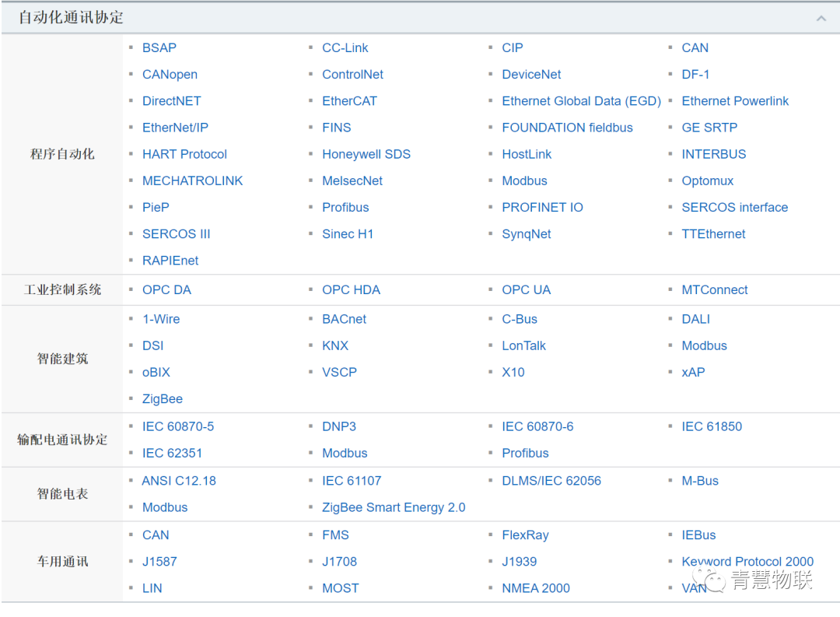Open DLMS/IEC 62056 link
The image size is (840, 617).
(551, 482)
